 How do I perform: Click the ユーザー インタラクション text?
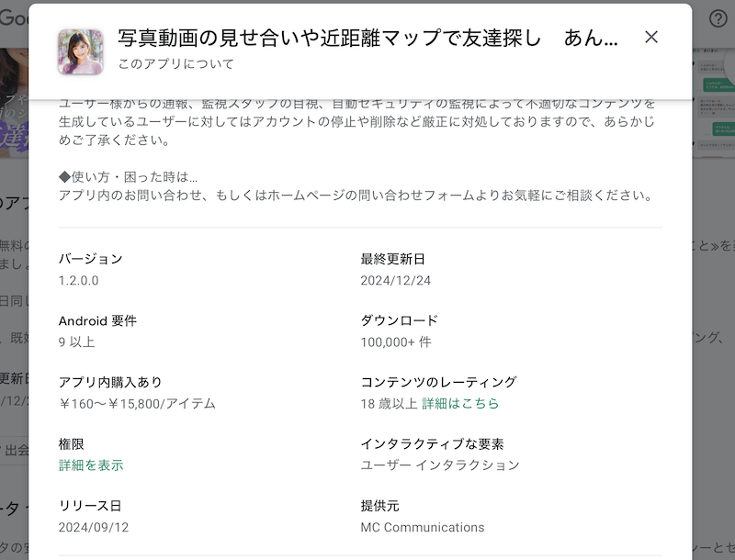[440, 465]
